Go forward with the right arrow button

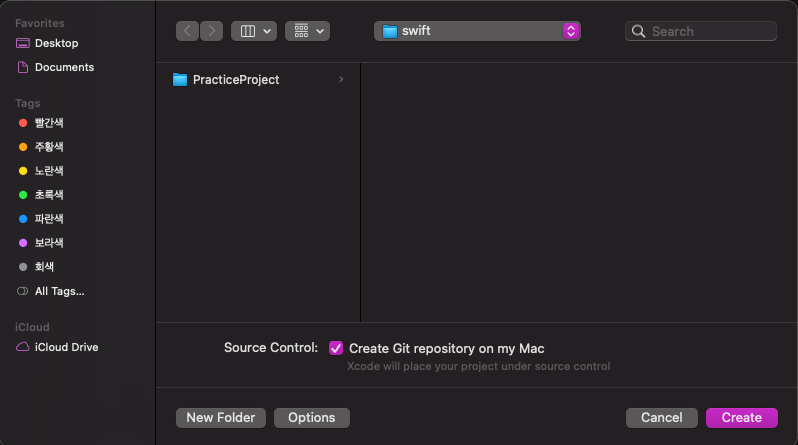click(211, 31)
